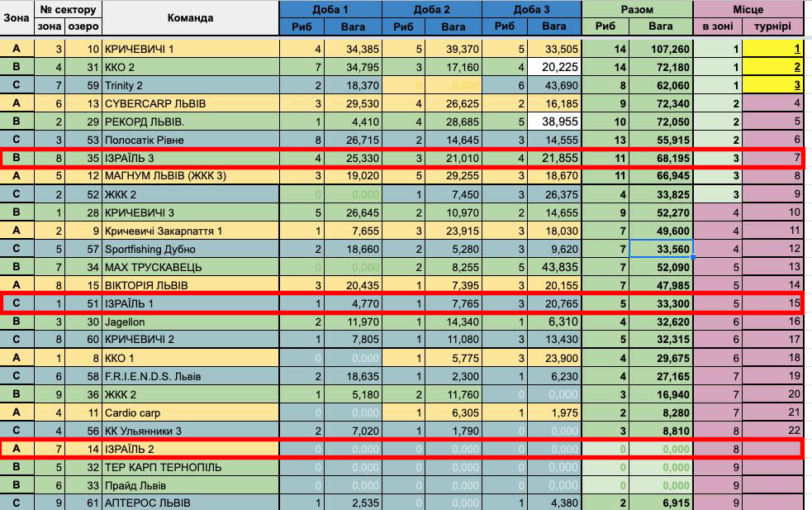The image size is (812, 510).
Task: Open tournament place link 1 for КРИЧЕВИЧІ 1
Action: (796, 49)
